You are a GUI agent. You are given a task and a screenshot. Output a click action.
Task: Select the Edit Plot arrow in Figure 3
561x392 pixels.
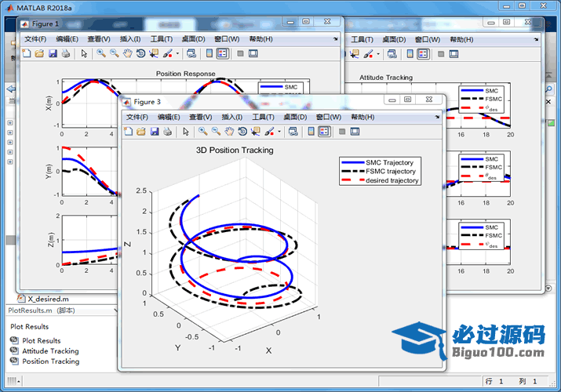pyautogui.click(x=186, y=132)
